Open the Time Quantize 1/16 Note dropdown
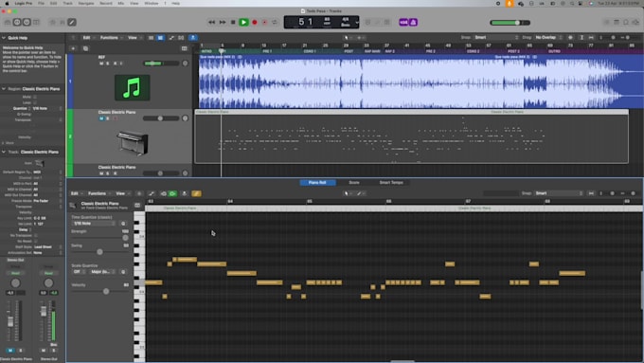Image resolution: width=644 pixels, height=363 pixels. 94,224
